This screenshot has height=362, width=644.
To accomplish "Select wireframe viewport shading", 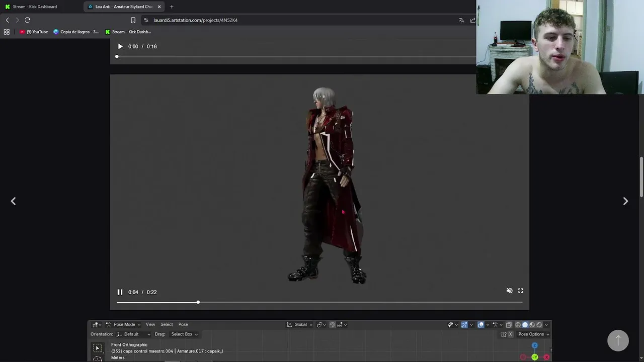I will tap(518, 325).
